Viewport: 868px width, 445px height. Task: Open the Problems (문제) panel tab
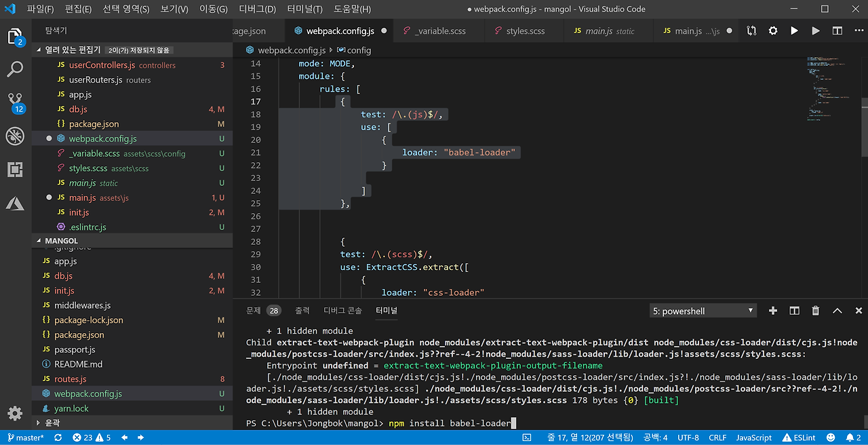(263, 311)
